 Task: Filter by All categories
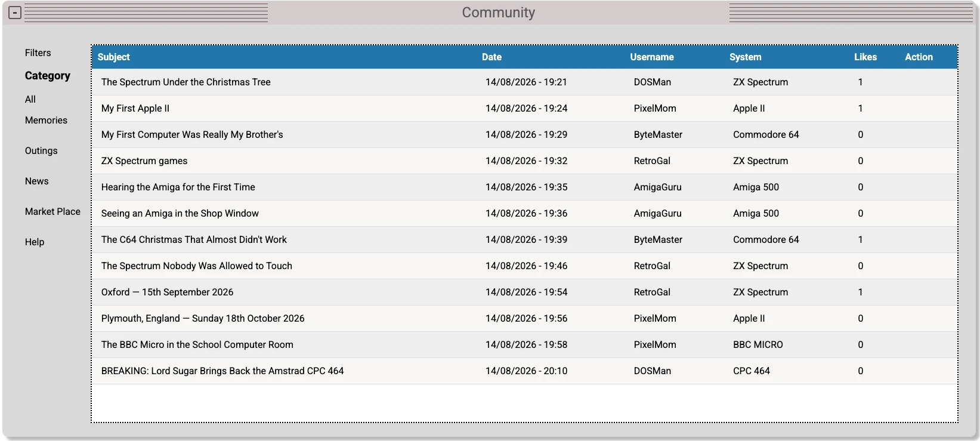point(30,99)
